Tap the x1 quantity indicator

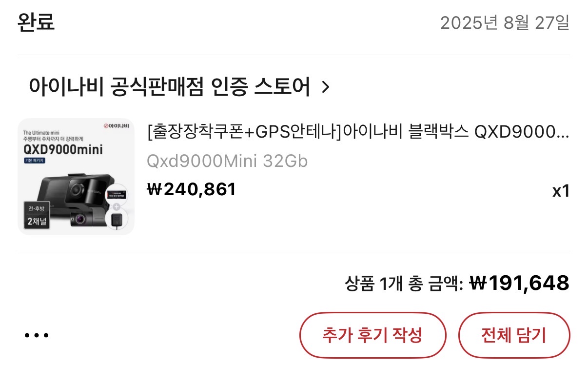pyautogui.click(x=561, y=191)
